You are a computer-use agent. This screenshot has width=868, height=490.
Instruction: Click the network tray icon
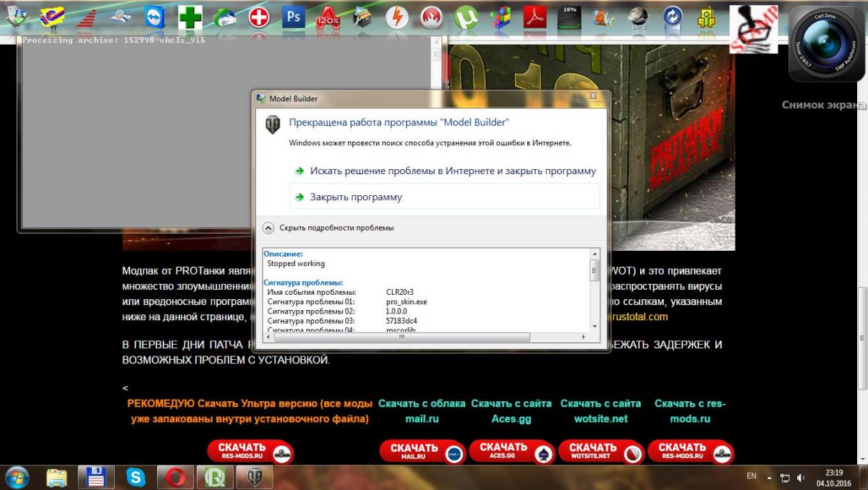785,478
